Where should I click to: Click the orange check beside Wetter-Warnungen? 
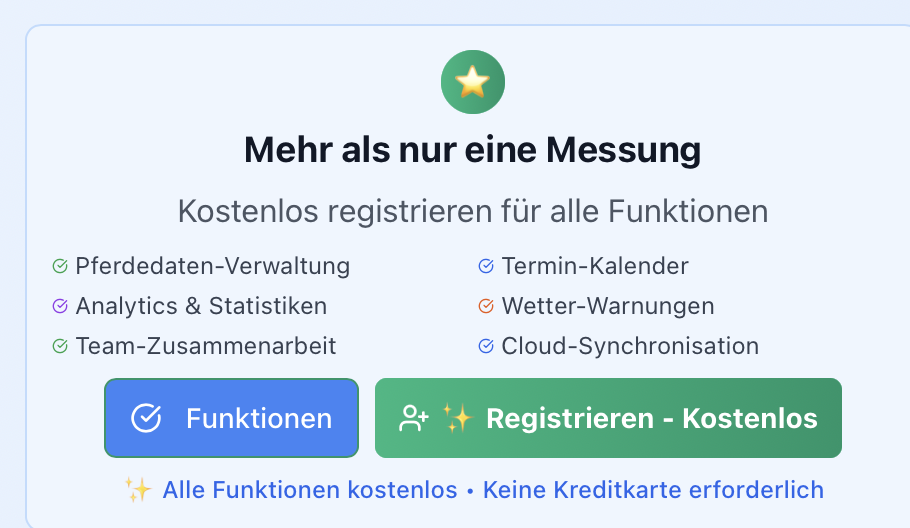point(486,306)
